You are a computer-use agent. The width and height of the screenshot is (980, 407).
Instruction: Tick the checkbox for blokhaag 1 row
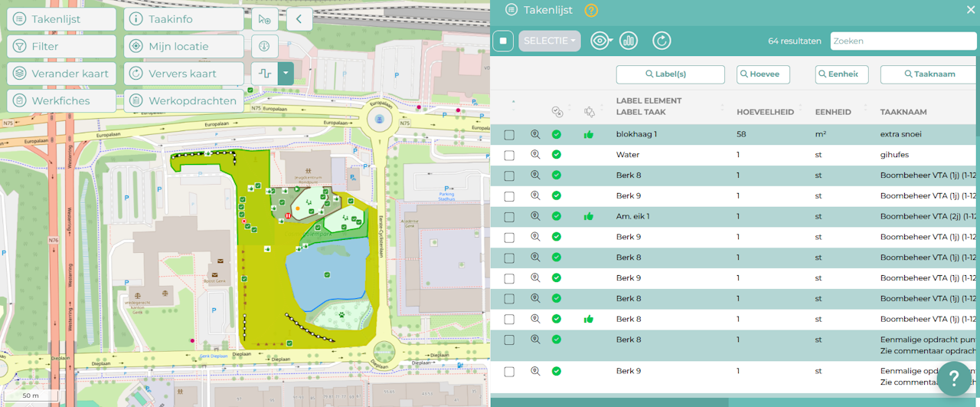click(x=509, y=134)
